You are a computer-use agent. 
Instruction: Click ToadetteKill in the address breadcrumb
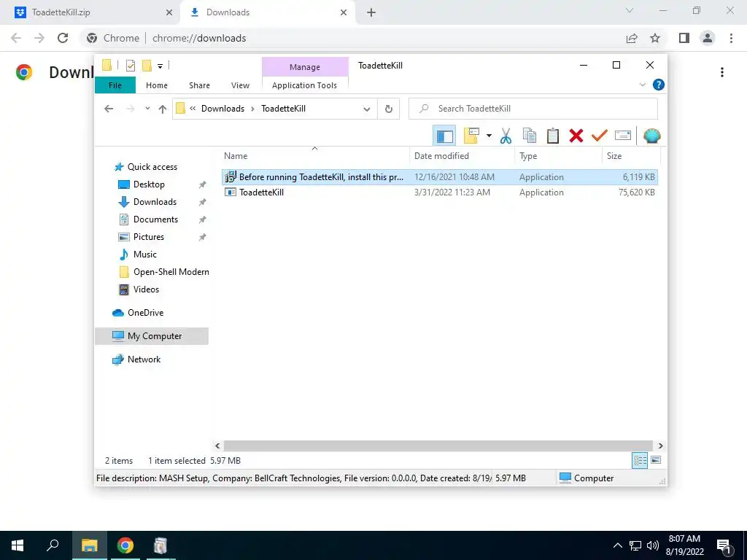[x=284, y=109]
